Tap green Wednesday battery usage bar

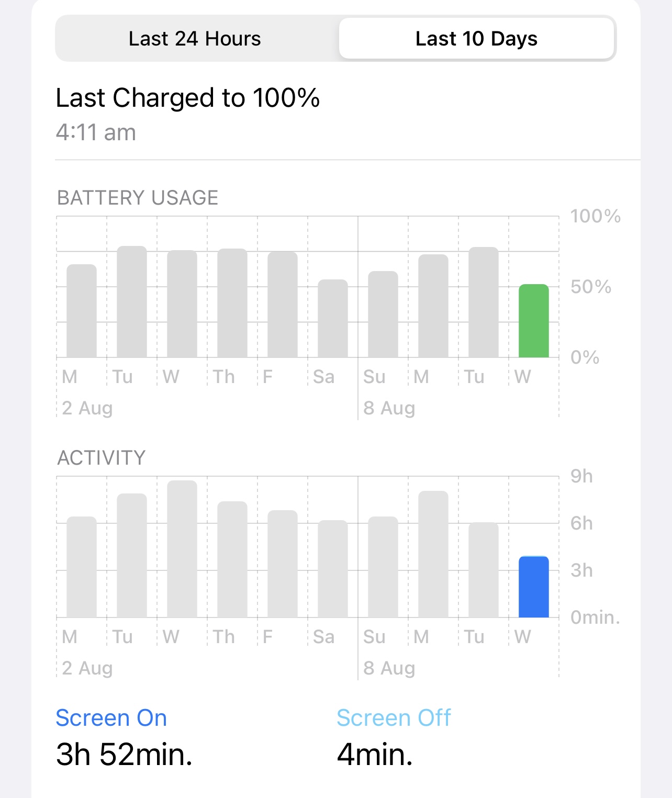click(x=533, y=321)
